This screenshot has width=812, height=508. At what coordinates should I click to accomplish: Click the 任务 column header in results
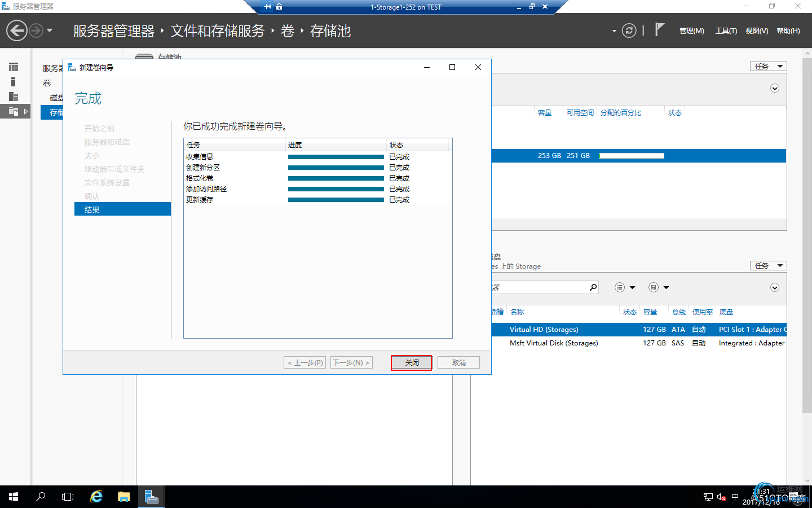[234, 145]
